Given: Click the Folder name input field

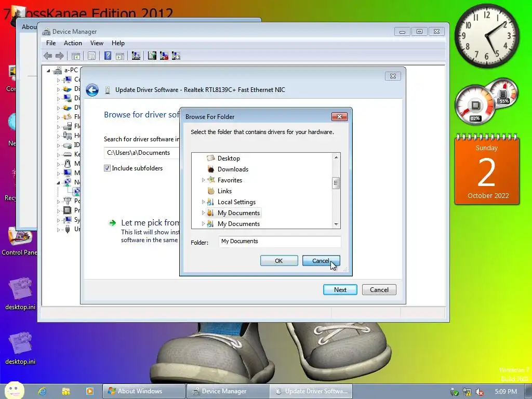Looking at the screenshot, I should coord(280,241).
